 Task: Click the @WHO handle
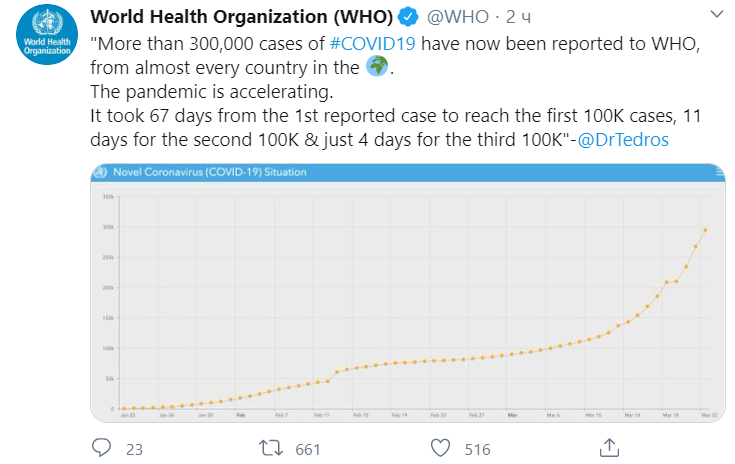(x=458, y=17)
